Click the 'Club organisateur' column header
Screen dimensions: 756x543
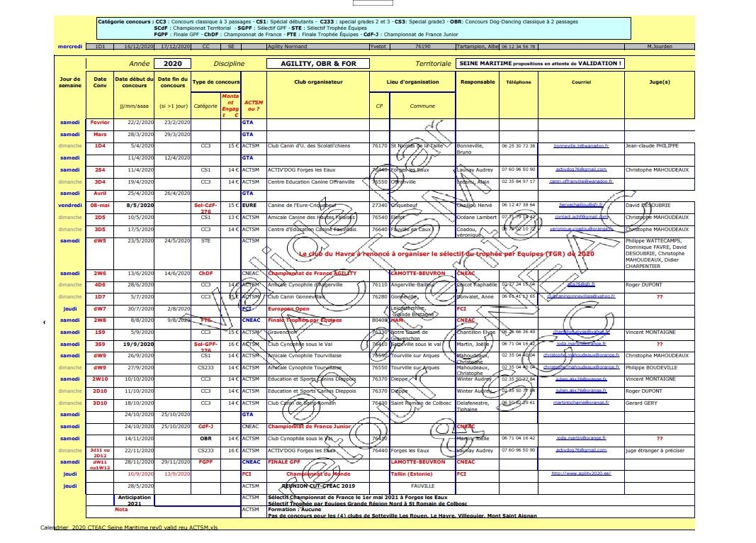pyautogui.click(x=318, y=82)
